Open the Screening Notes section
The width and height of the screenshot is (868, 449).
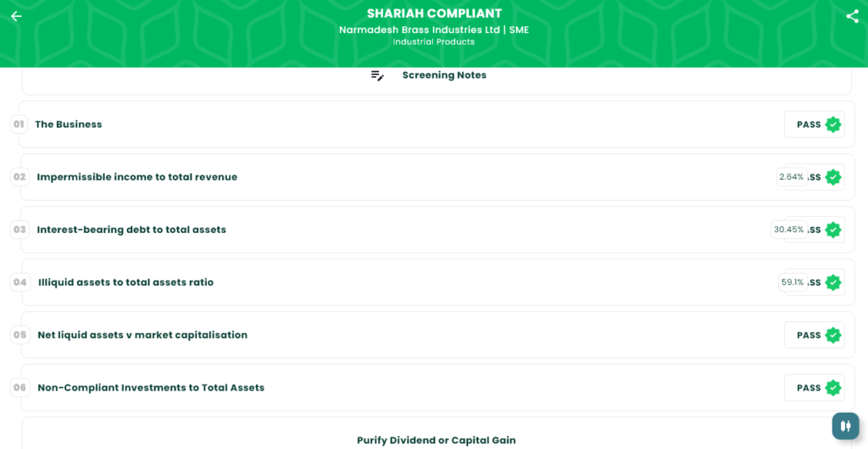pyautogui.click(x=444, y=75)
